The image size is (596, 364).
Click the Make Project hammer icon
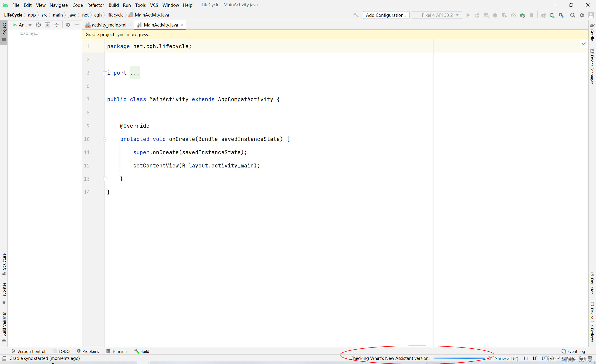[x=356, y=15]
